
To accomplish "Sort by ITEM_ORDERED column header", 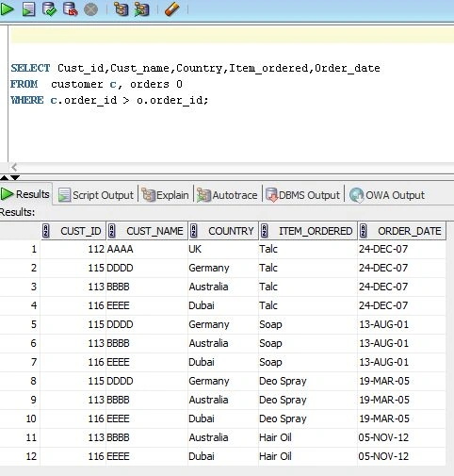I will [x=308, y=231].
